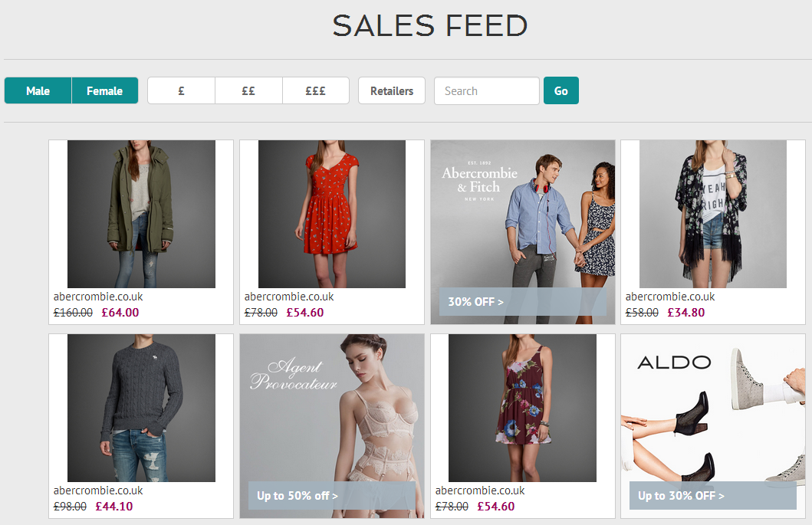Image resolution: width=812 pixels, height=525 pixels.
Task: Click the £44.10 sale price
Action: click(114, 507)
